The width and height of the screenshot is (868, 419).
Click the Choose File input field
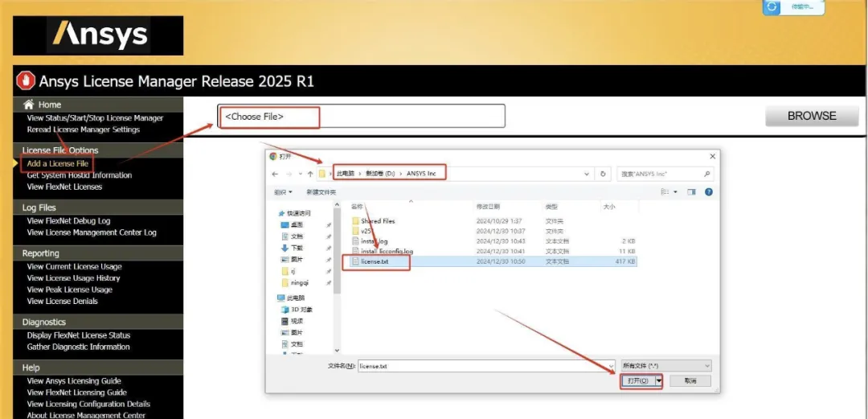361,116
